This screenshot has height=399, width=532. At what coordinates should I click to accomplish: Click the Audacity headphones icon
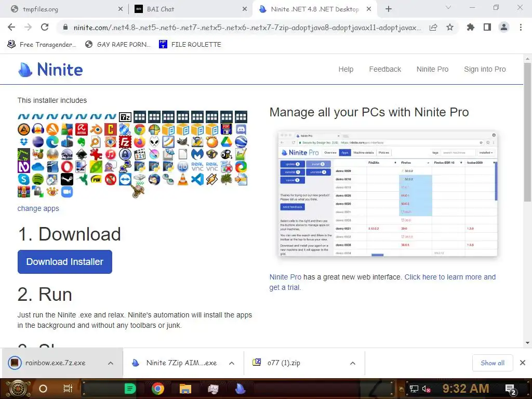point(38,129)
